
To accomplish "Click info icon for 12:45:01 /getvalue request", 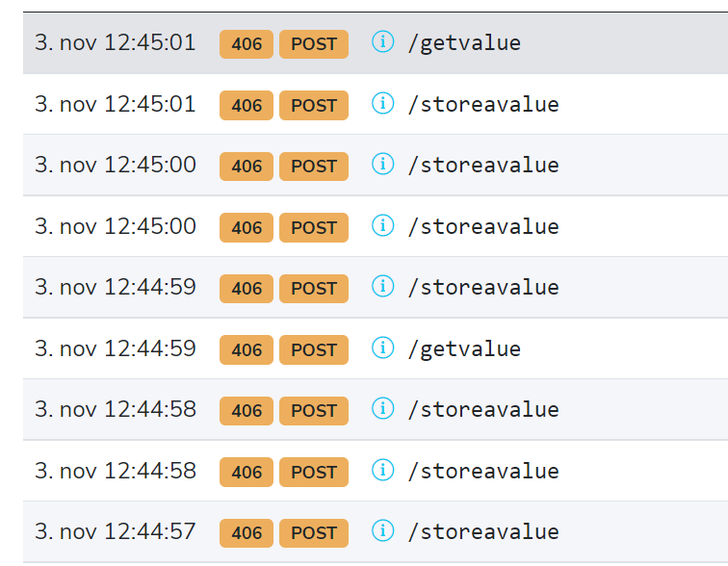I will pos(383,41).
